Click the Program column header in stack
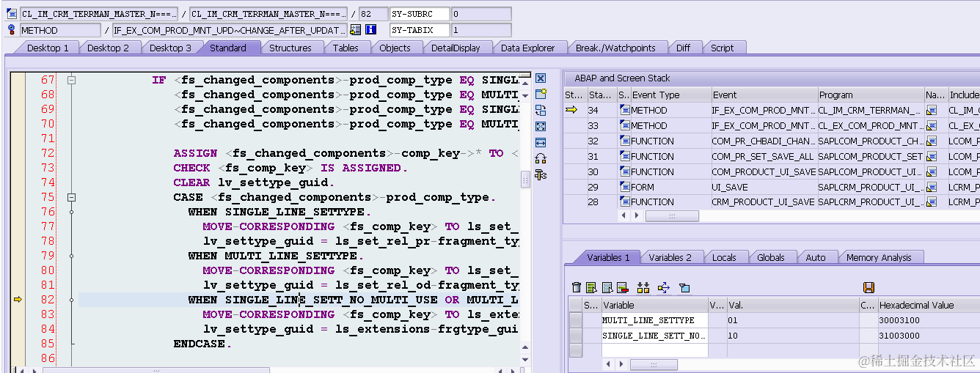 pos(871,95)
